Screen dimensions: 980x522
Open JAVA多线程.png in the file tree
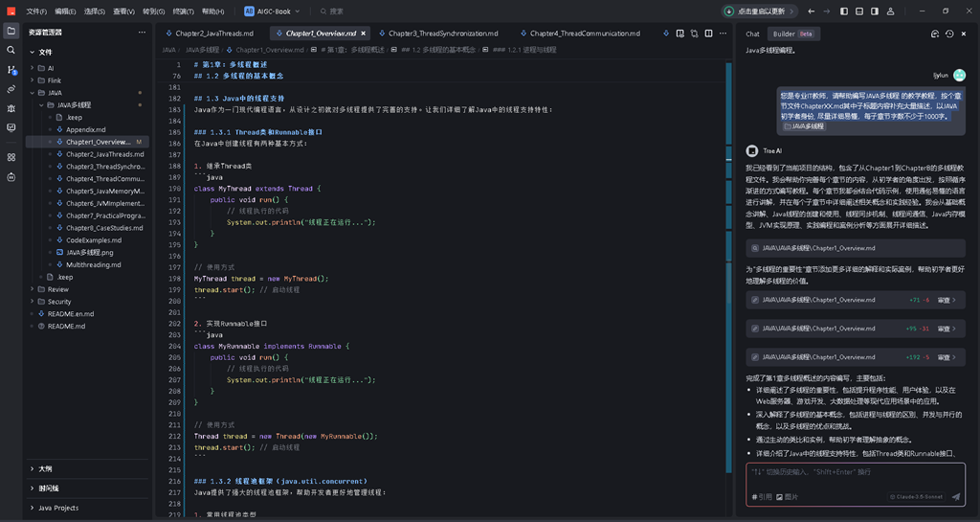pyautogui.click(x=87, y=253)
